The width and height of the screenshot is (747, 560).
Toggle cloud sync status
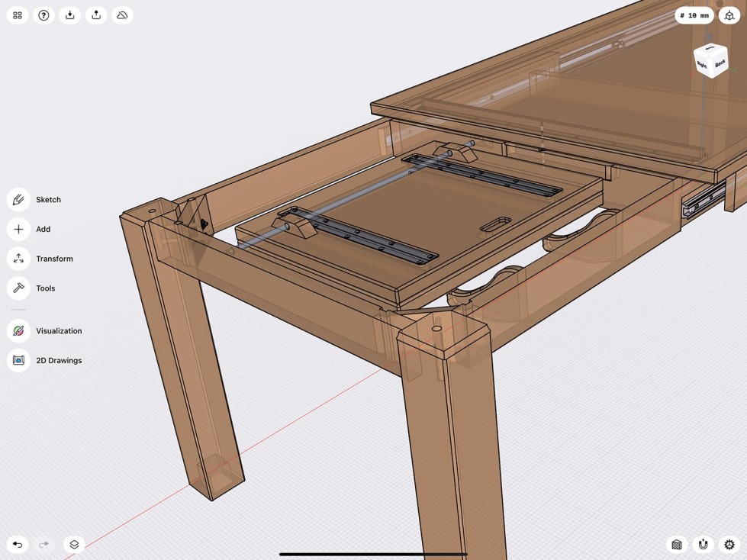[x=121, y=14]
